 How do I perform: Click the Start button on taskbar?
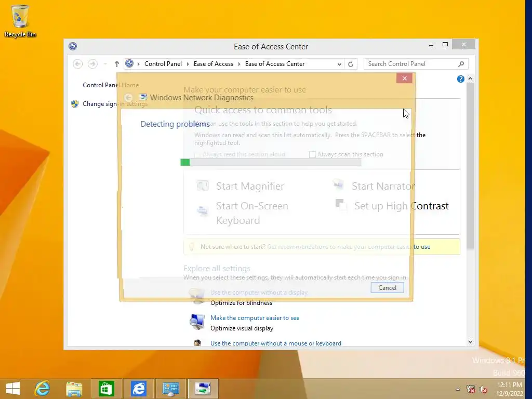[13, 389]
